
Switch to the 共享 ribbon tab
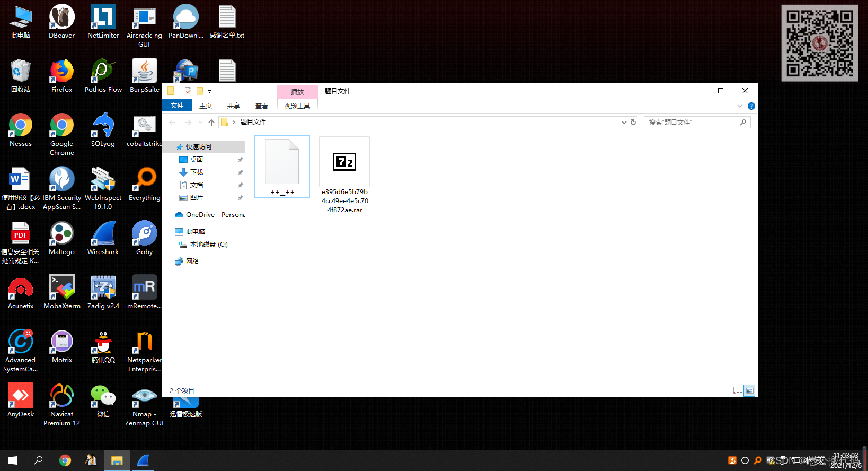[234, 106]
